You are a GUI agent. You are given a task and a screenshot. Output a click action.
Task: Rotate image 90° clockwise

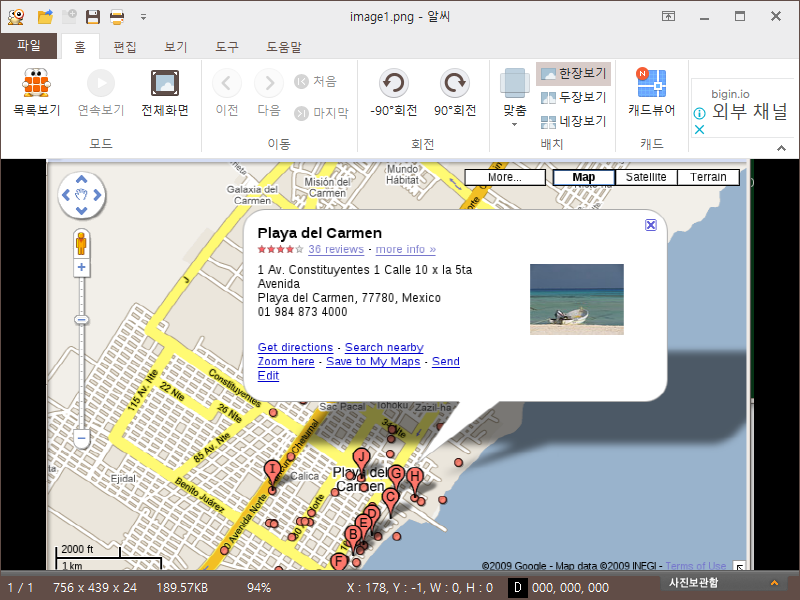tap(455, 93)
